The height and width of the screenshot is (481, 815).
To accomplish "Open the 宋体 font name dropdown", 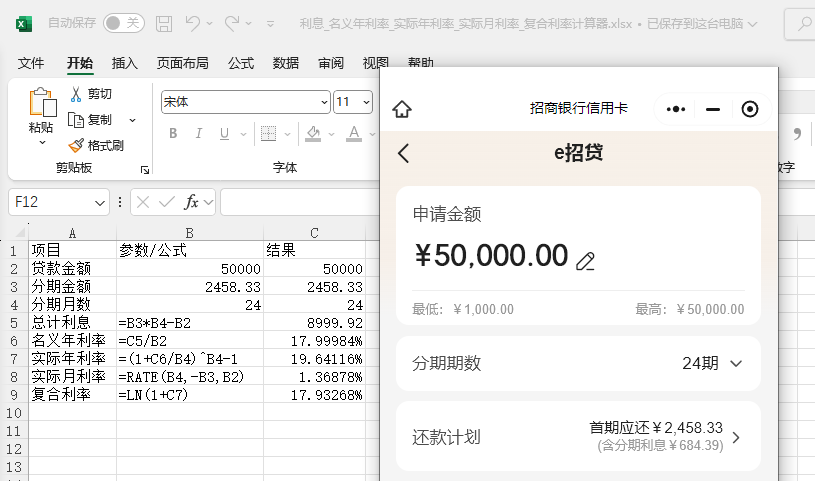I will [324, 102].
